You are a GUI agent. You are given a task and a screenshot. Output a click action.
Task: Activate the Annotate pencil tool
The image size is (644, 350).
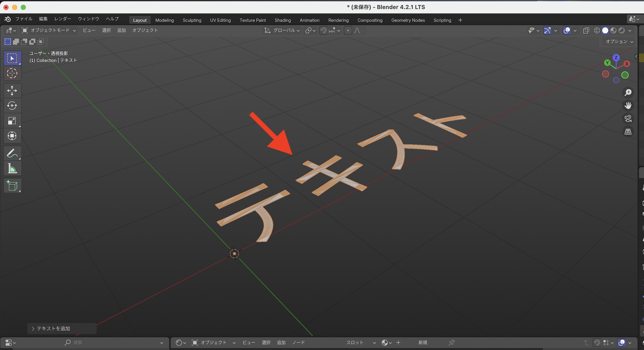tap(12, 153)
